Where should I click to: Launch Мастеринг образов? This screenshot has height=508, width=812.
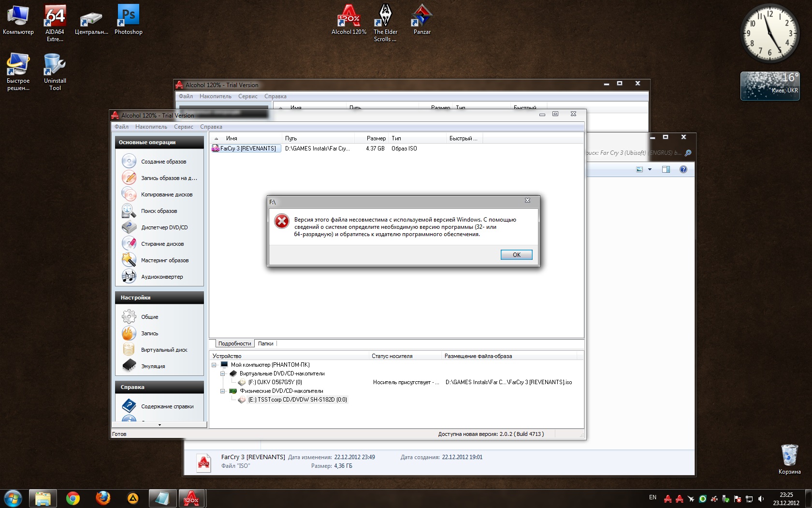pos(164,260)
